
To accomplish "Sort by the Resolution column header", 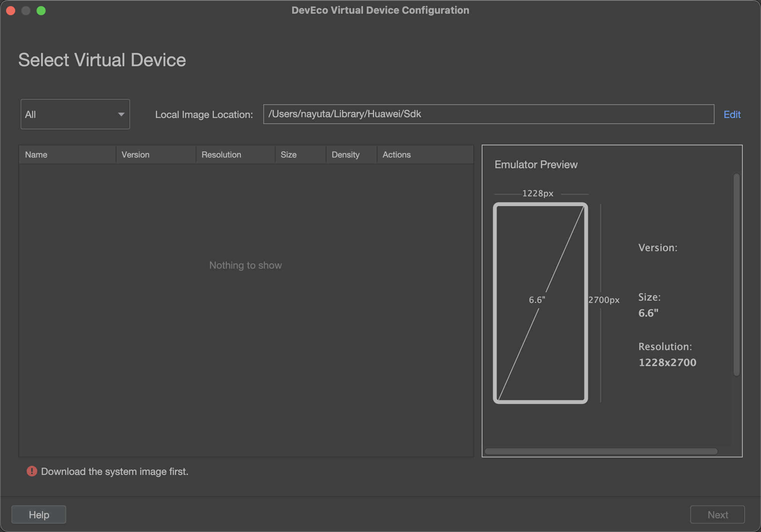I will coord(236,155).
